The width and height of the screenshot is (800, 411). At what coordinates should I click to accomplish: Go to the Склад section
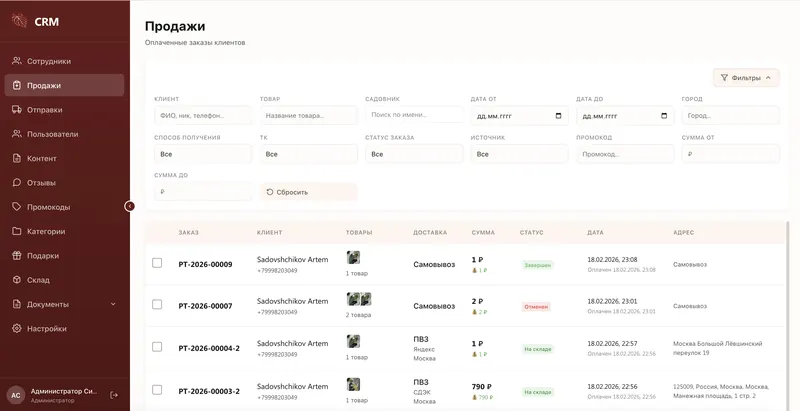click(x=64, y=279)
